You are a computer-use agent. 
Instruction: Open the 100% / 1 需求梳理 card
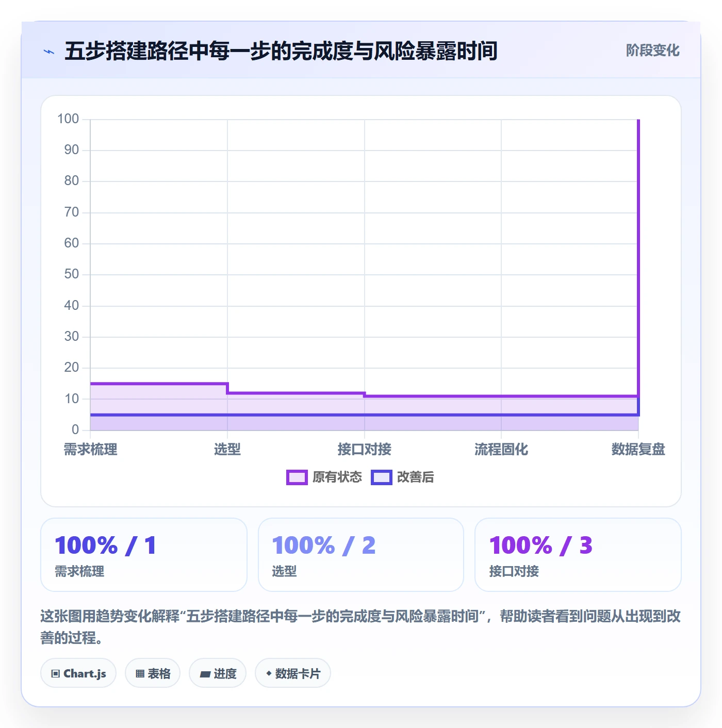[x=144, y=555]
